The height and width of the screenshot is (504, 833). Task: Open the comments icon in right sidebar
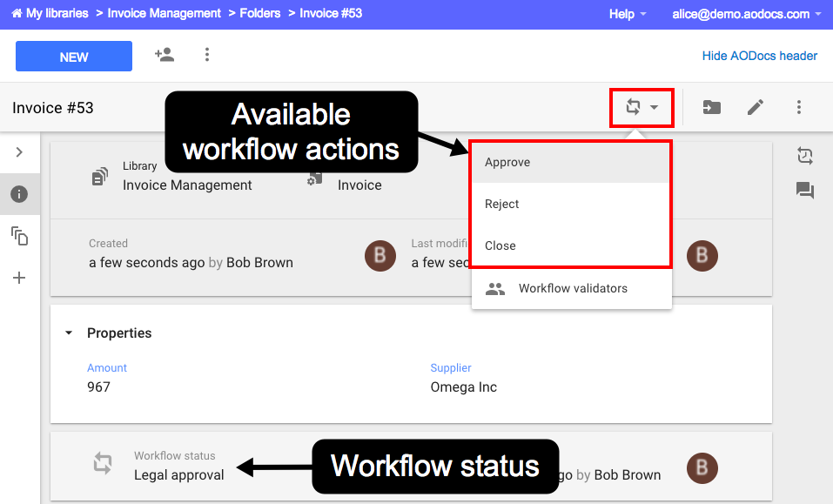click(805, 190)
